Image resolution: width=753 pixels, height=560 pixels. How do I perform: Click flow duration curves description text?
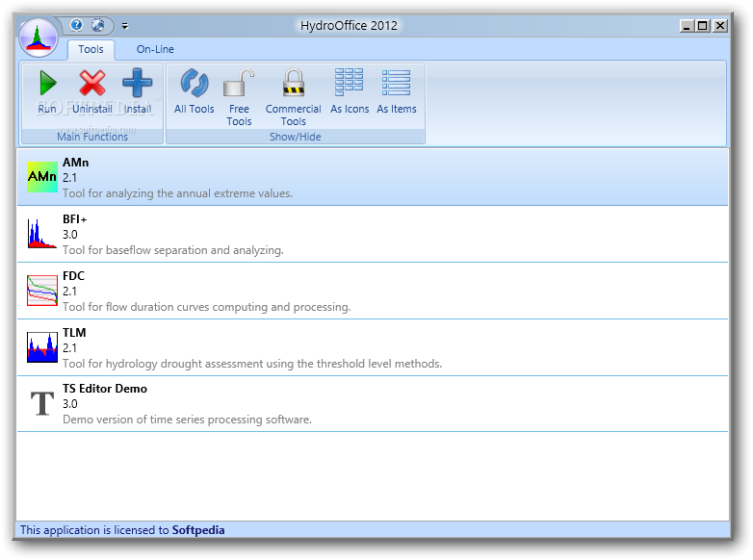point(207,307)
